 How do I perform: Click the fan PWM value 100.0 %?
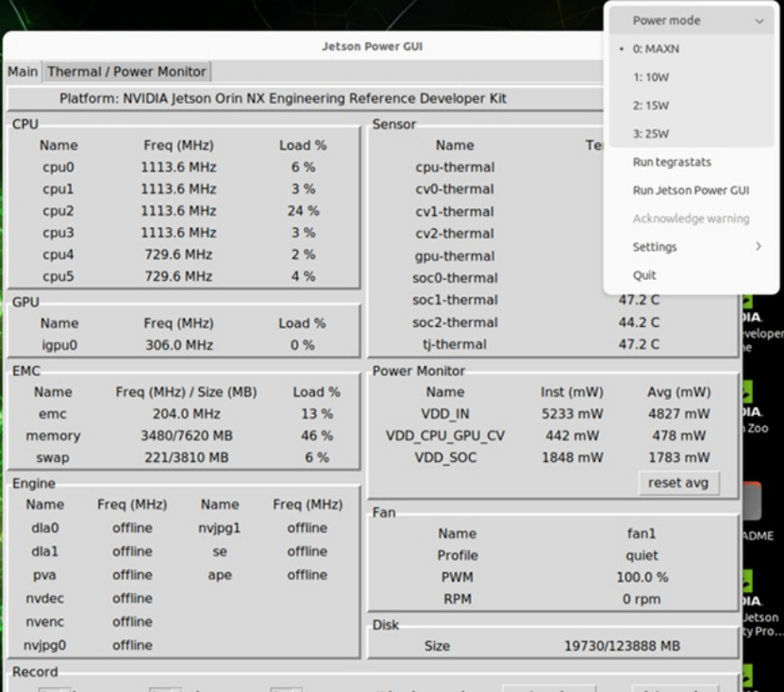[x=642, y=577]
